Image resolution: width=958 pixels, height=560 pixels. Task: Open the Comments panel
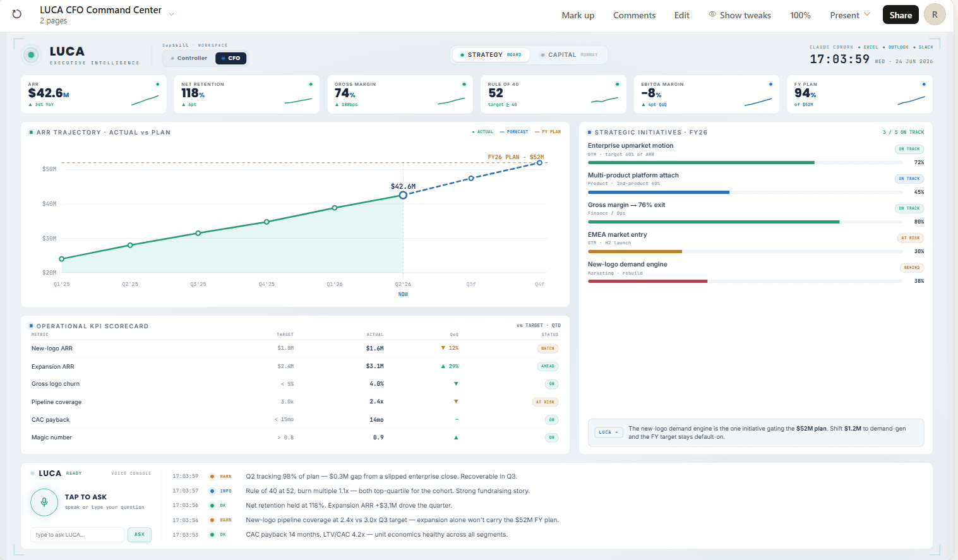point(634,15)
